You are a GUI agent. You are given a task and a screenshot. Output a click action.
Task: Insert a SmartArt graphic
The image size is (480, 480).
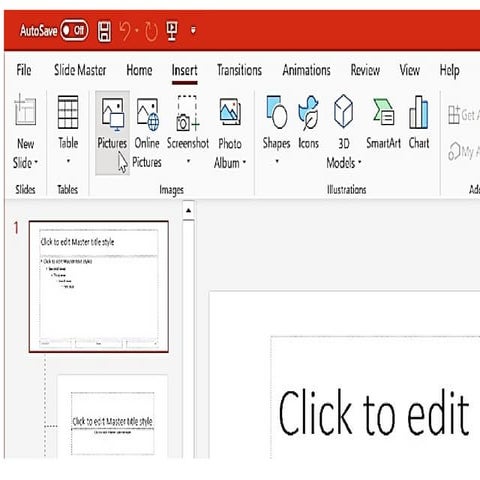tap(383, 123)
